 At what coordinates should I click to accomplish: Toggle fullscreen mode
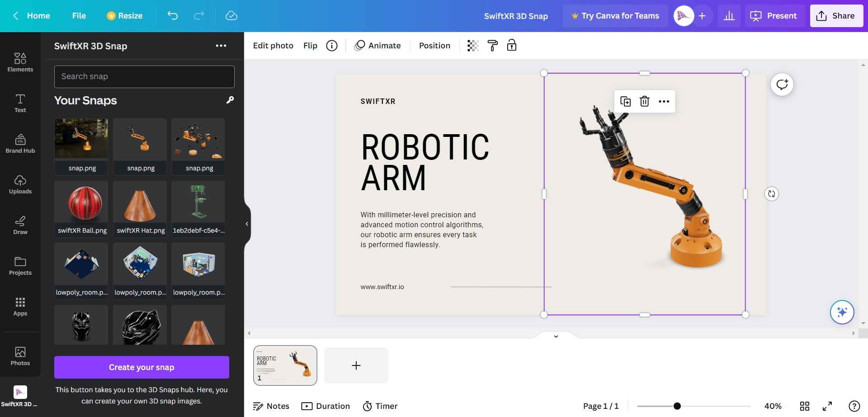click(x=827, y=406)
